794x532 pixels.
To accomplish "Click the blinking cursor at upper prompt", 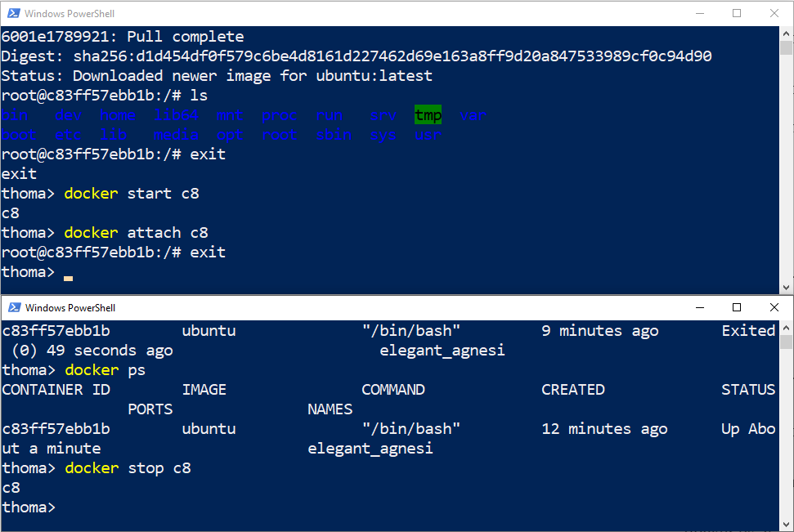I will point(68,277).
